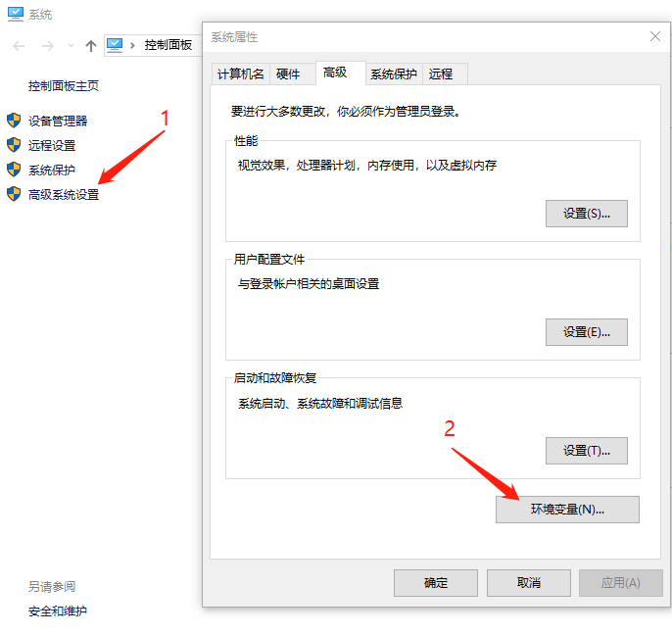Click the shield icon beside 高级系统设置
The image size is (672, 635).
14,194
